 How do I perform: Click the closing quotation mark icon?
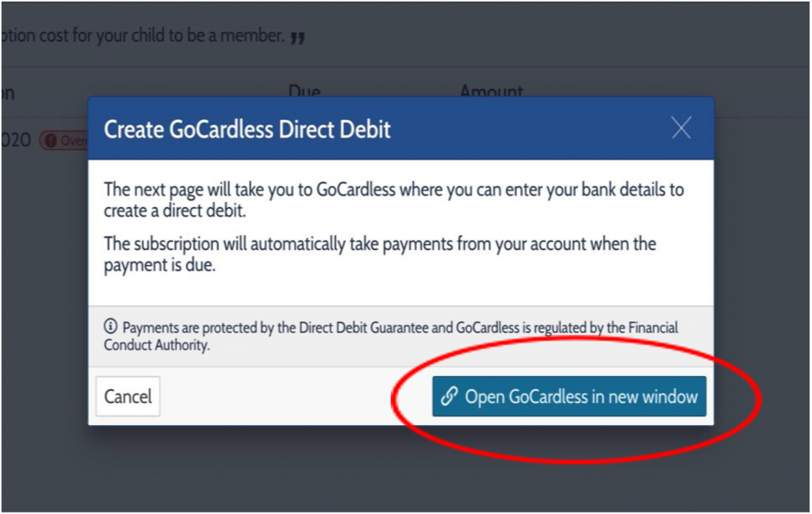(297, 37)
